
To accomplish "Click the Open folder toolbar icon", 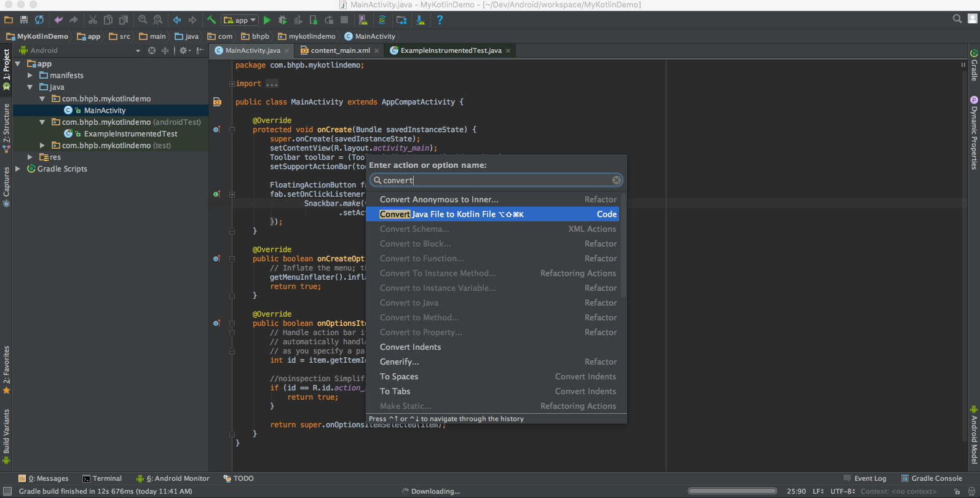I will click(x=9, y=20).
